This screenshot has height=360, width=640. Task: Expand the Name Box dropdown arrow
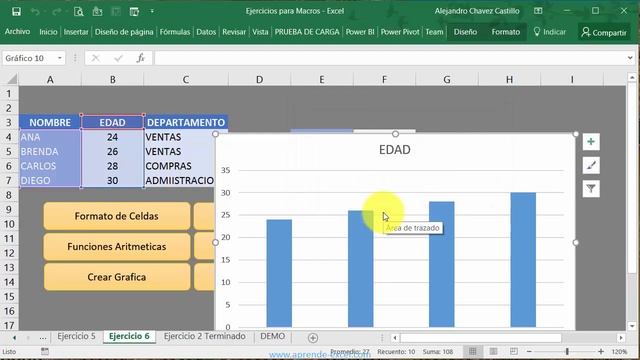60,58
